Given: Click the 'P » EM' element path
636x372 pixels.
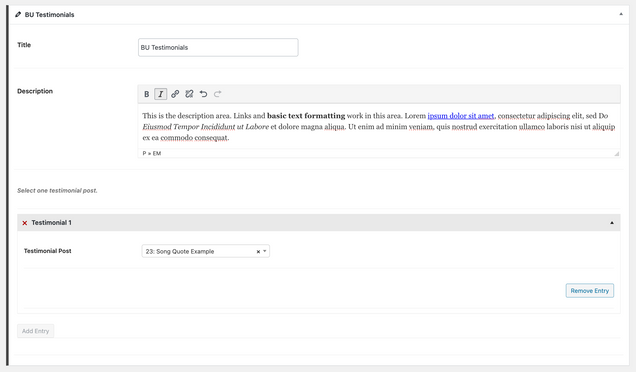Looking at the screenshot, I should click(152, 153).
